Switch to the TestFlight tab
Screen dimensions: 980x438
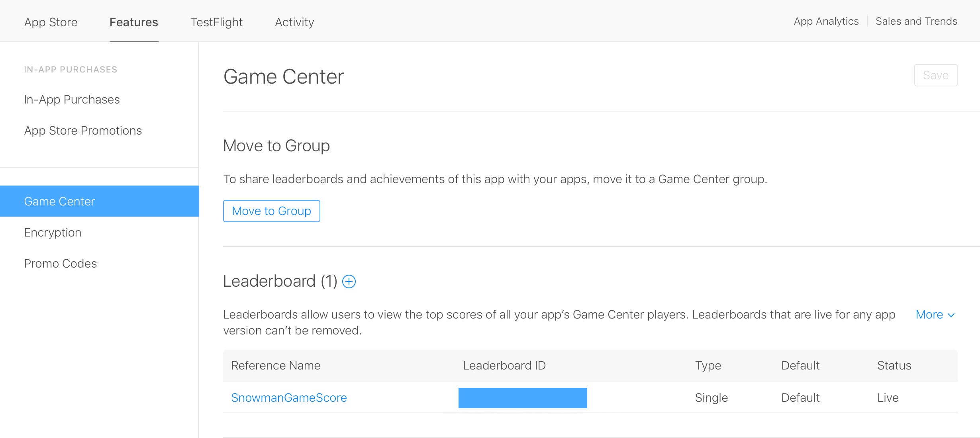click(216, 22)
